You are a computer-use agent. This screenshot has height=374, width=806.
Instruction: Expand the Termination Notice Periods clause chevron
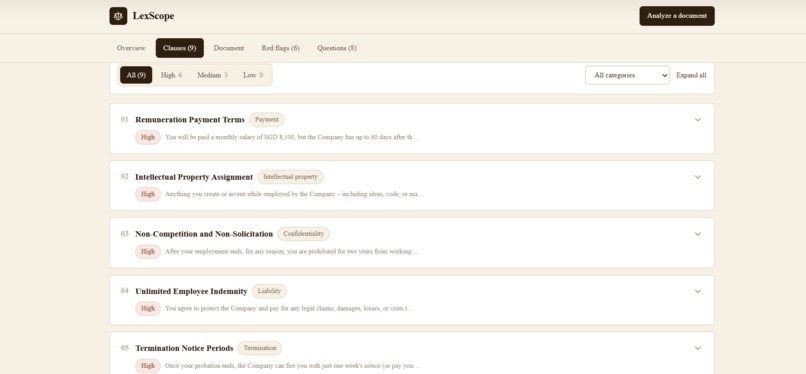click(698, 348)
